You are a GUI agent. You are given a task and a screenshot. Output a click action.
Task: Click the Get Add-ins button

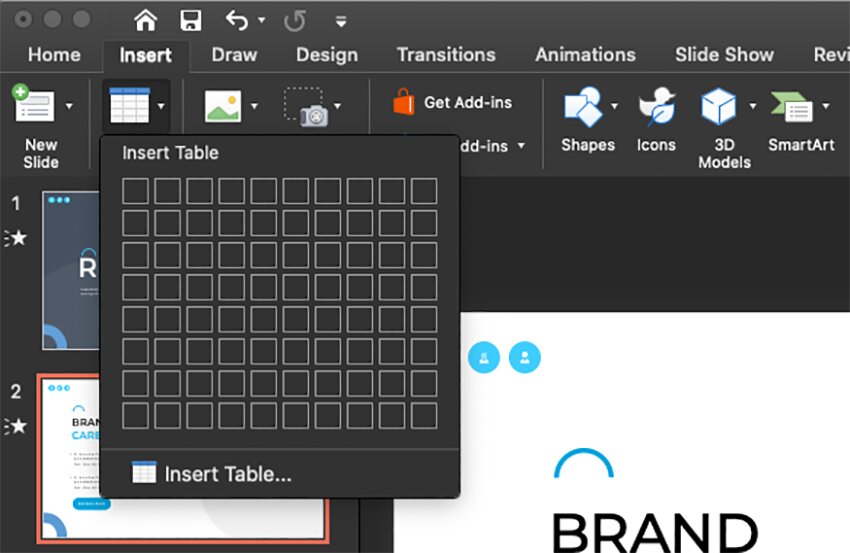453,102
